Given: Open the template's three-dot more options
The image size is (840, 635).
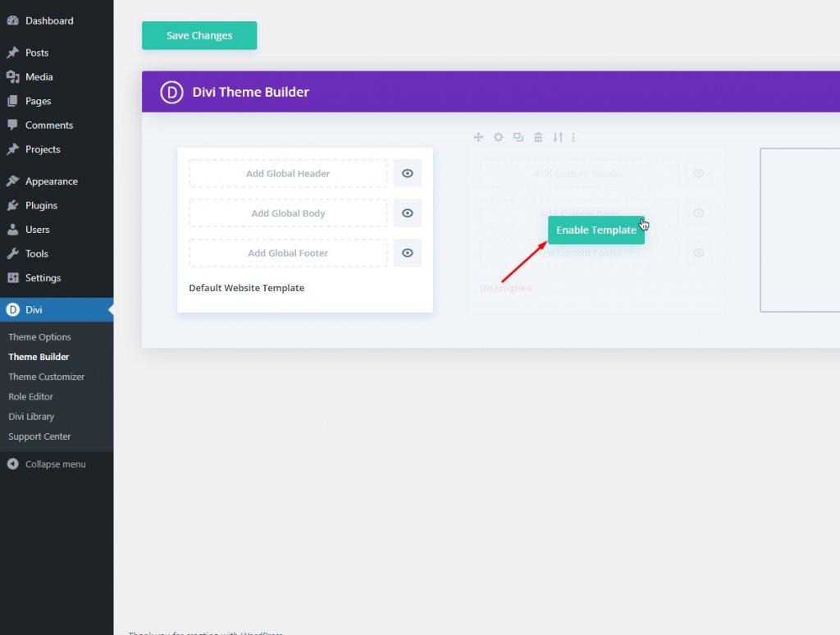Looking at the screenshot, I should coord(573,137).
